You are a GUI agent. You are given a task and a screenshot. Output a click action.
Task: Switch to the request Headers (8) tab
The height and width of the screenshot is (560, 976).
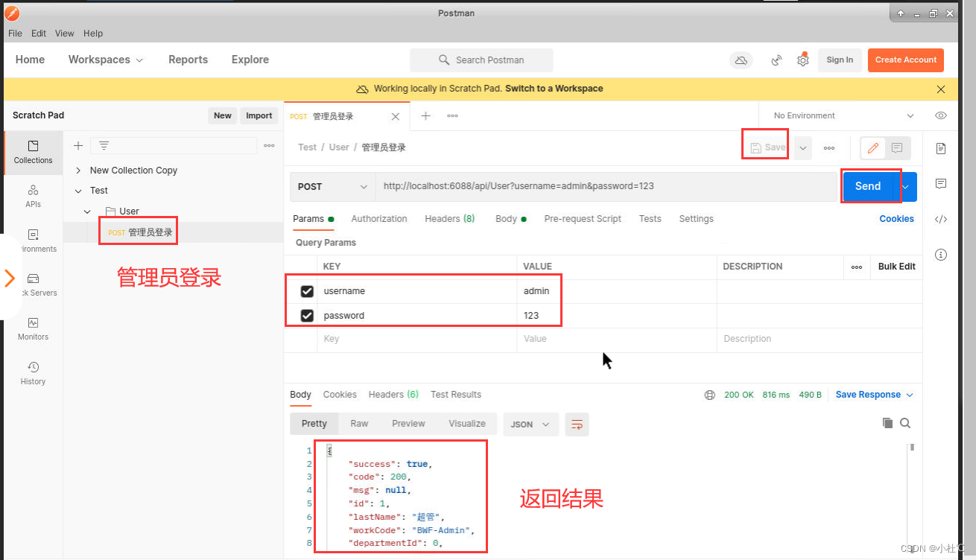pyautogui.click(x=449, y=219)
